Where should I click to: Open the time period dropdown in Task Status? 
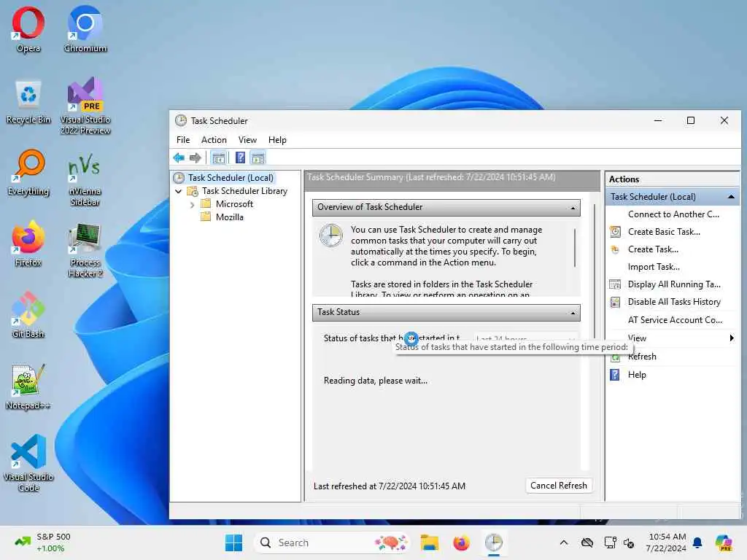click(x=525, y=338)
